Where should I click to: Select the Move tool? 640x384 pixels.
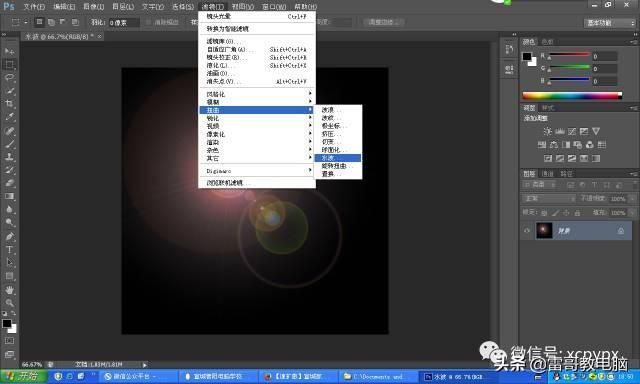coord(9,51)
